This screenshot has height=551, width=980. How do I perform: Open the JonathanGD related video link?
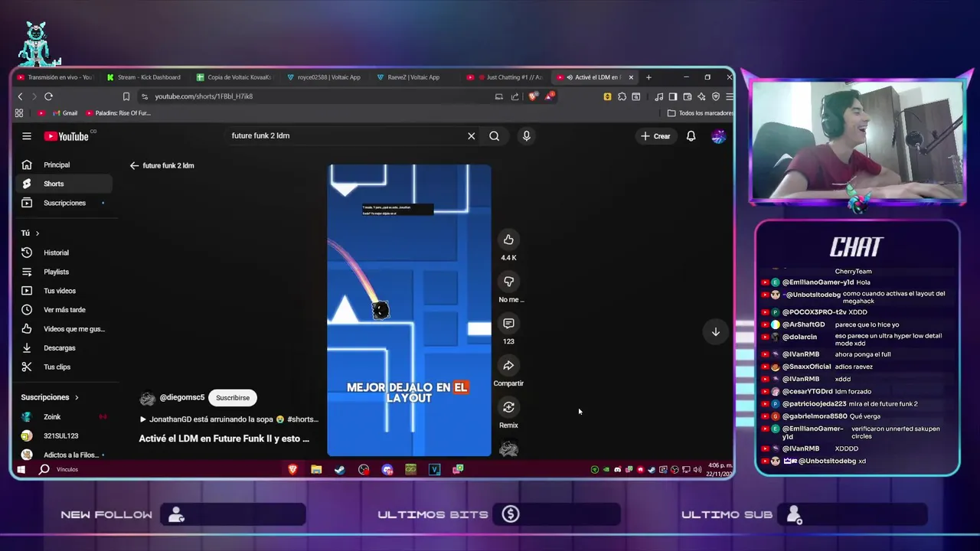point(229,419)
